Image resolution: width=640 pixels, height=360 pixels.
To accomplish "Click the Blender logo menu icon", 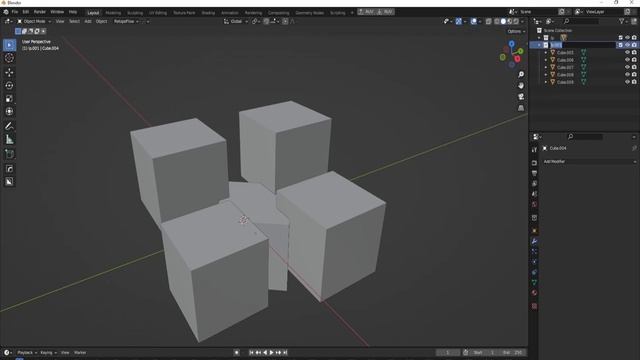I will 6,12.
